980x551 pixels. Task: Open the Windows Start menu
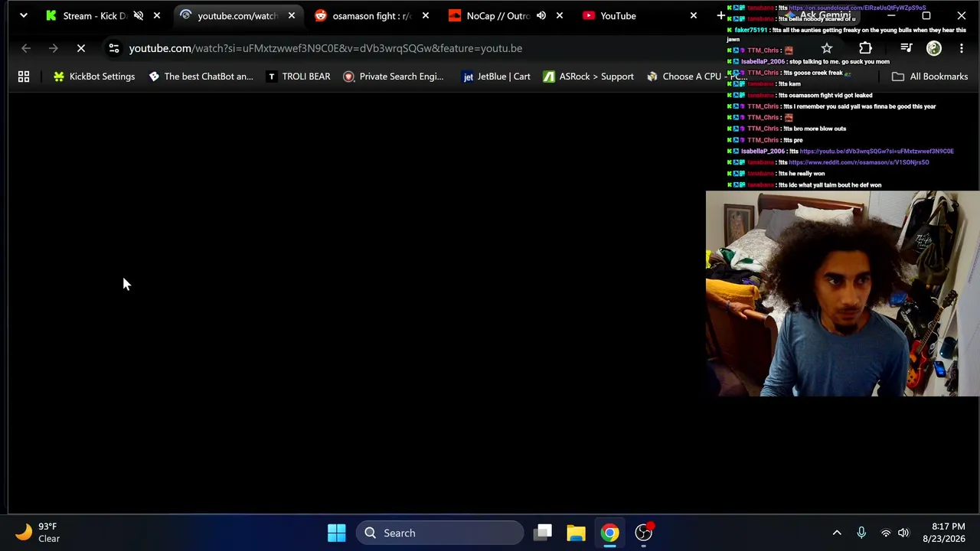click(x=337, y=533)
